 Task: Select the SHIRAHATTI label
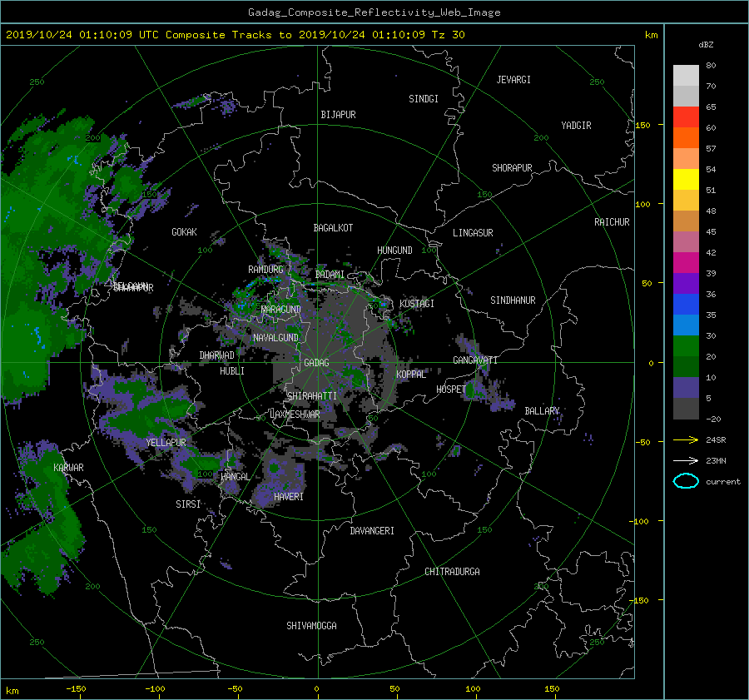tap(312, 396)
